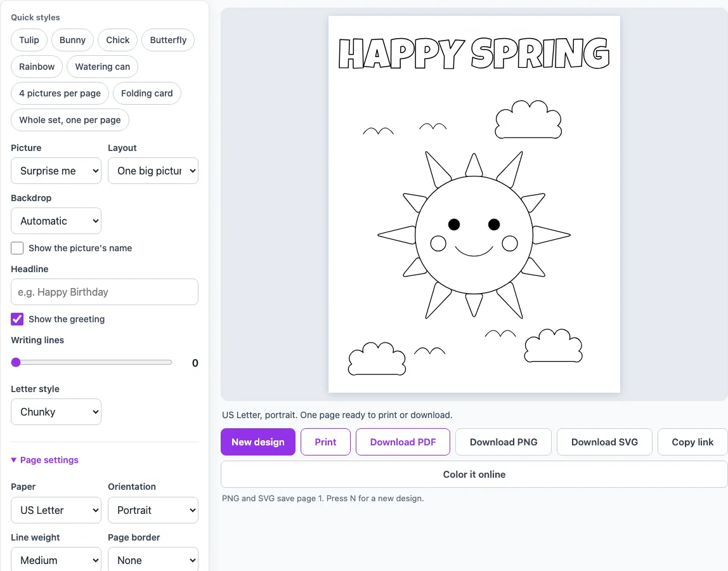Click Download PNG
728x571 pixels.
(x=504, y=442)
